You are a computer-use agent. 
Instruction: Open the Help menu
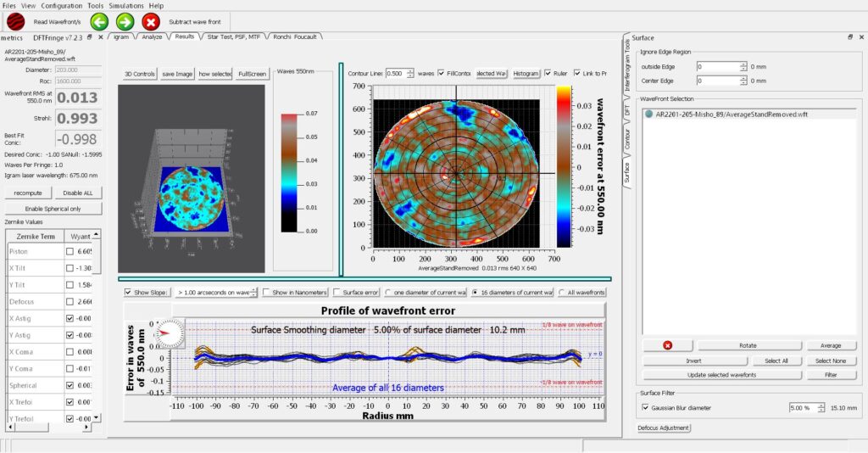(x=156, y=6)
